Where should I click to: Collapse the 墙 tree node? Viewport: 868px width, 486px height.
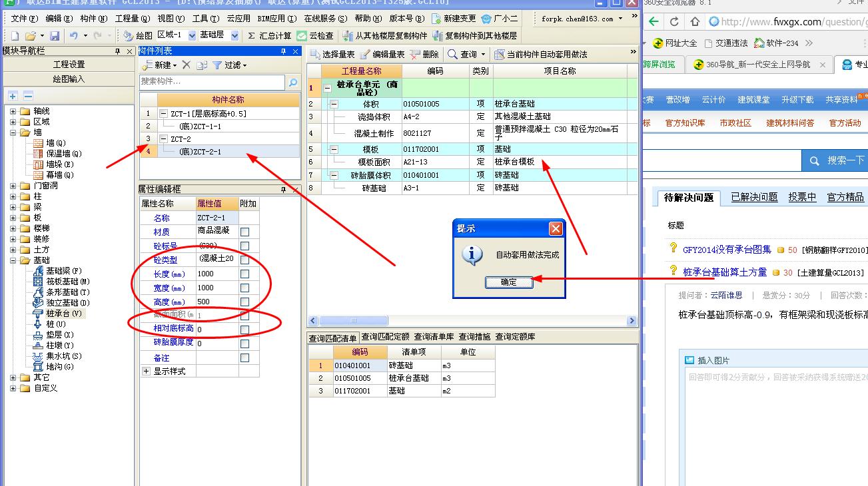[x=13, y=132]
